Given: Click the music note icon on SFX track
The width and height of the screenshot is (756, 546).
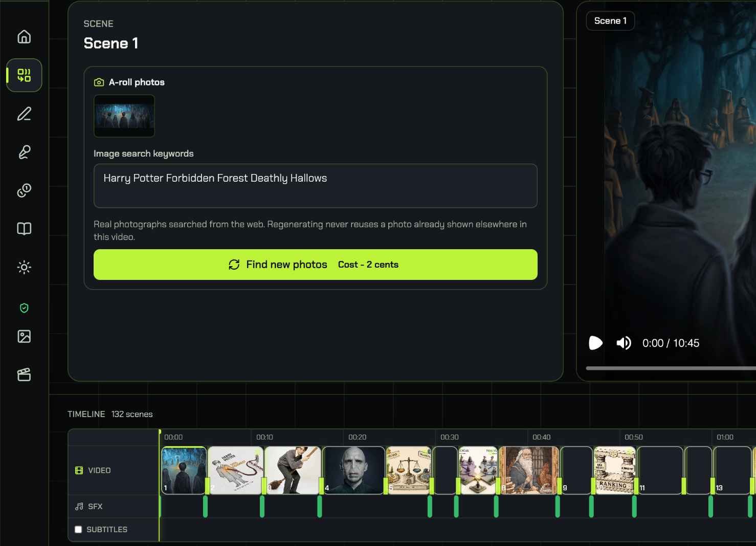Looking at the screenshot, I should pyautogui.click(x=79, y=506).
